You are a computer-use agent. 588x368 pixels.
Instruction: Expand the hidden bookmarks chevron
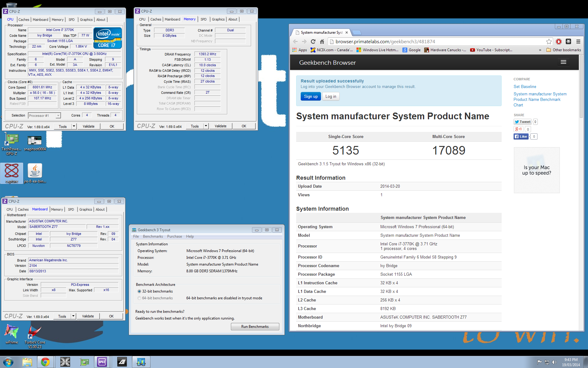coord(540,50)
